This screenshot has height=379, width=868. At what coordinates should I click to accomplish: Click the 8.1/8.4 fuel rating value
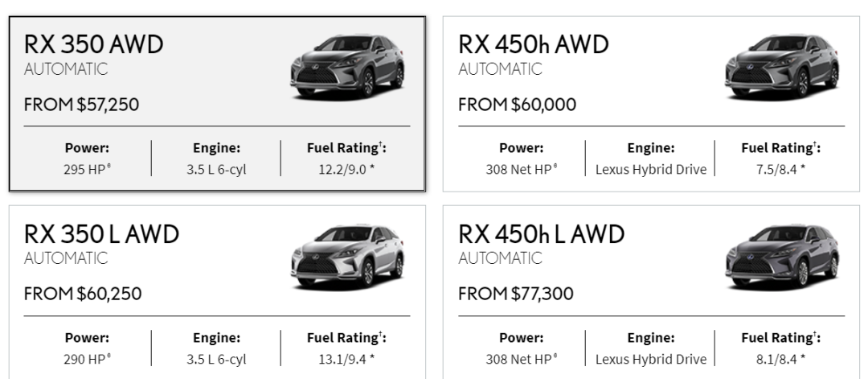click(780, 359)
